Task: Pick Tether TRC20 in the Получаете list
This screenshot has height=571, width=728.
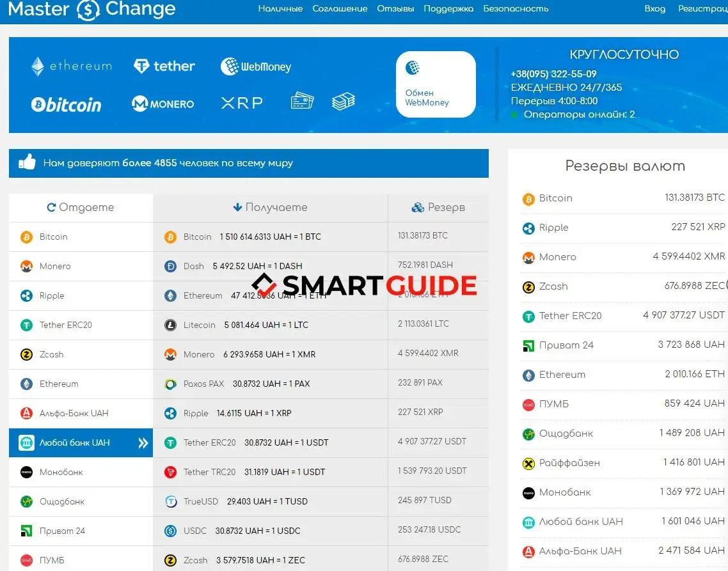Action: [x=209, y=472]
